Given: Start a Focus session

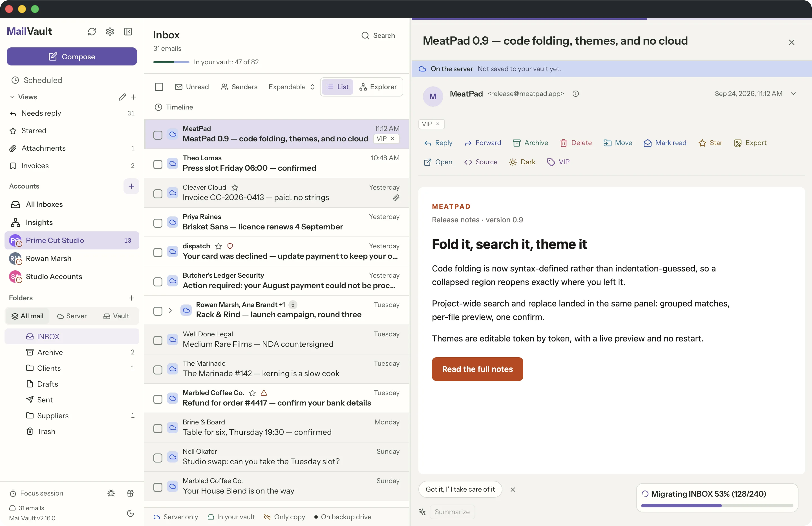Looking at the screenshot, I should (x=36, y=493).
